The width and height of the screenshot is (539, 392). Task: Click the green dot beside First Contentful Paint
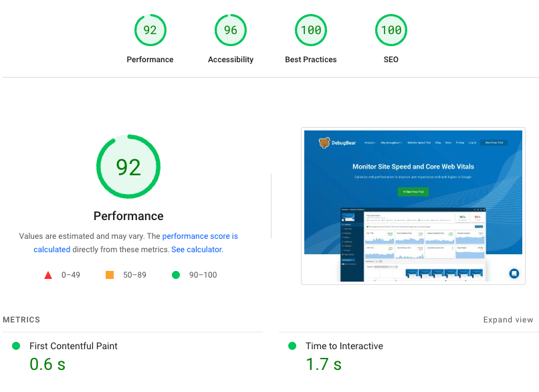pos(15,346)
